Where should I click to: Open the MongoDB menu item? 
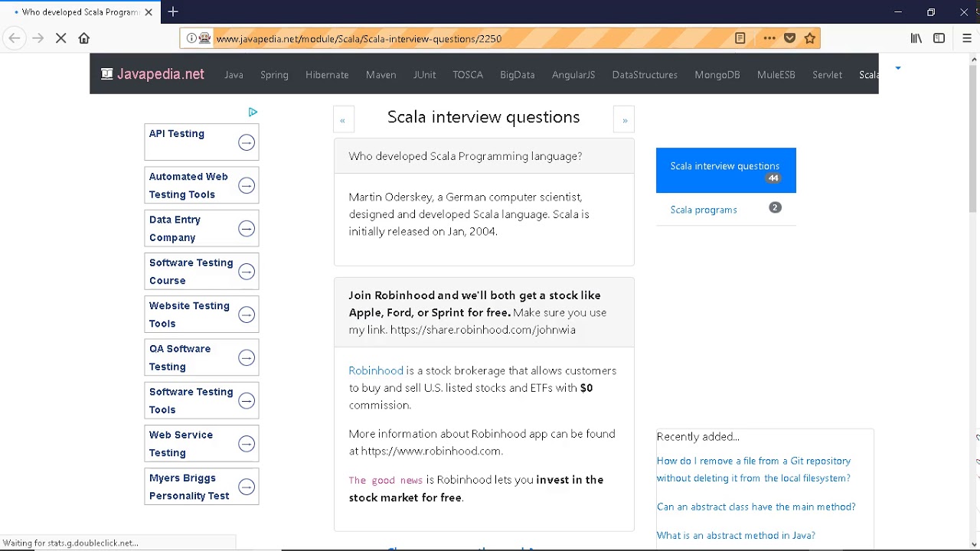[x=717, y=74]
